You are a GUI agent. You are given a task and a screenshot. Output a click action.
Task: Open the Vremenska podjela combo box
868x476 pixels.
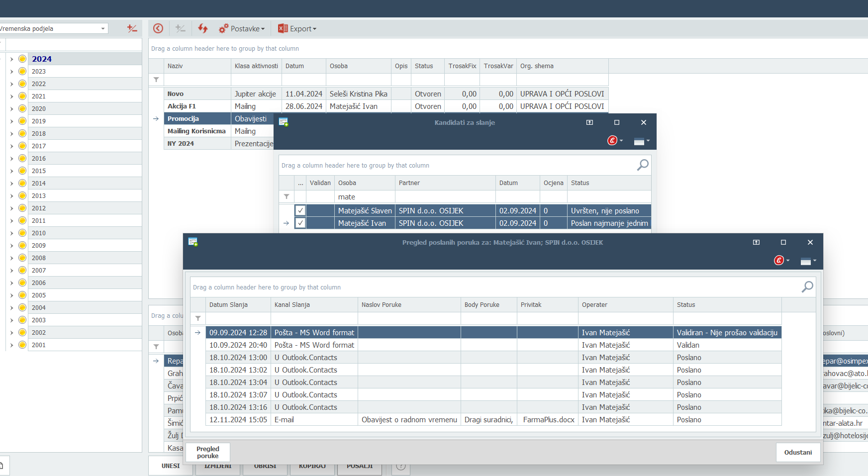point(103,28)
